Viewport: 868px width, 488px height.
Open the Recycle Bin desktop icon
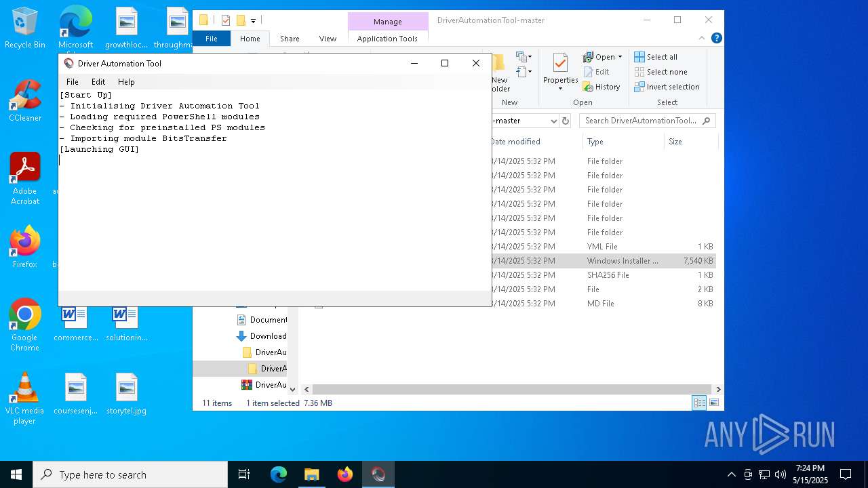point(25,28)
